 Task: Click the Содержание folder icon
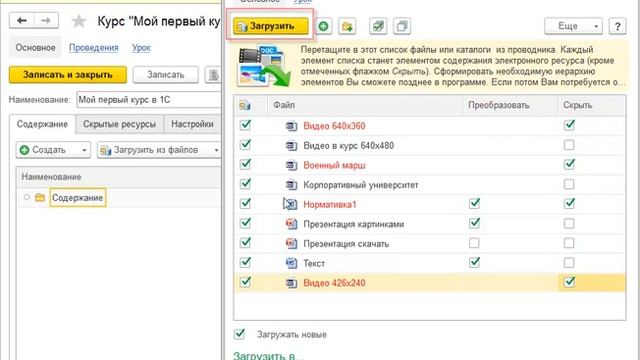[x=40, y=198]
